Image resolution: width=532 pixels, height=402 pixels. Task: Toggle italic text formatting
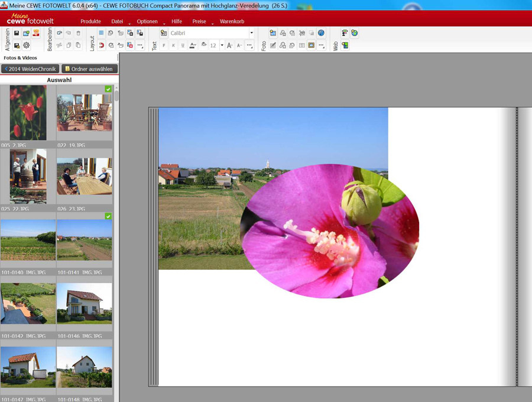tap(173, 46)
